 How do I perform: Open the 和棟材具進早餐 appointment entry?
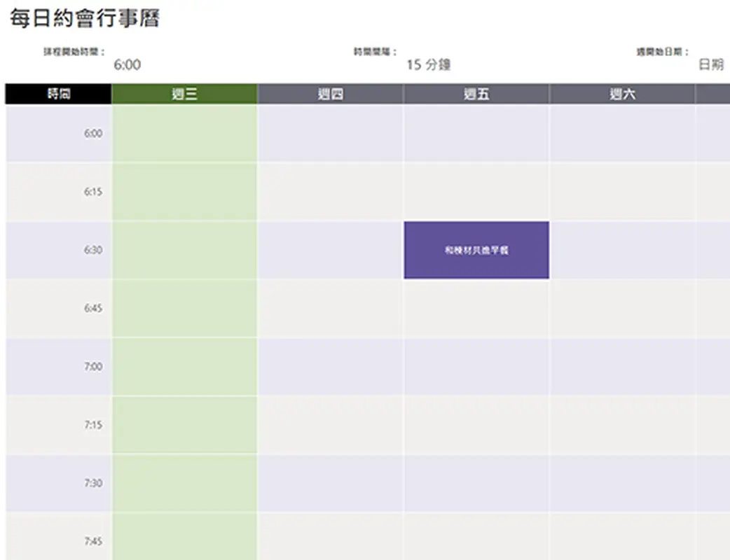pyautogui.click(x=476, y=249)
